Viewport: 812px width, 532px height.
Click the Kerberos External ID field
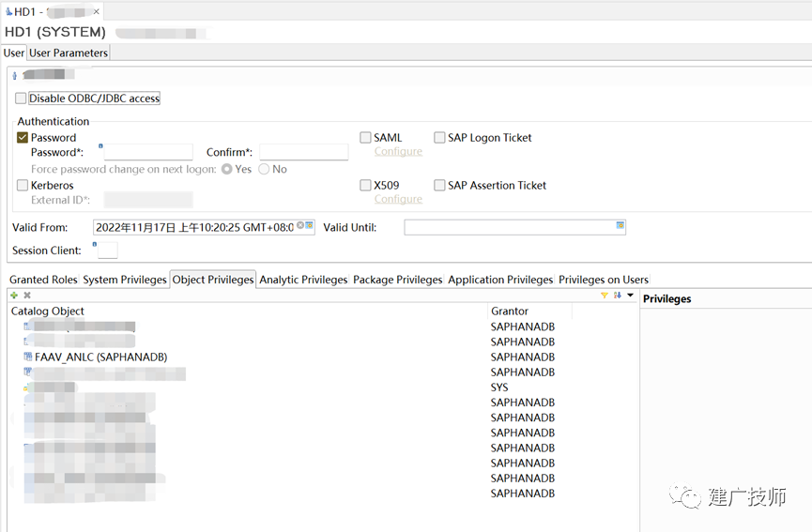148,200
